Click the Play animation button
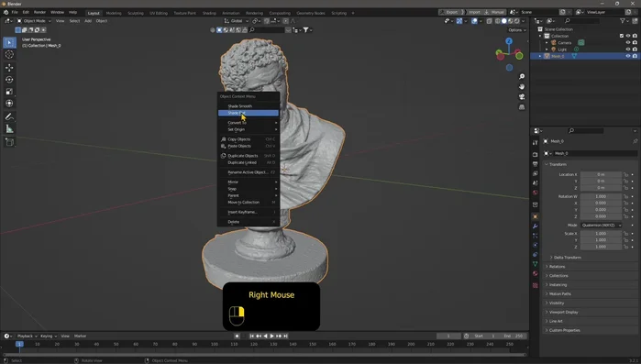The image size is (641, 364). tap(271, 336)
